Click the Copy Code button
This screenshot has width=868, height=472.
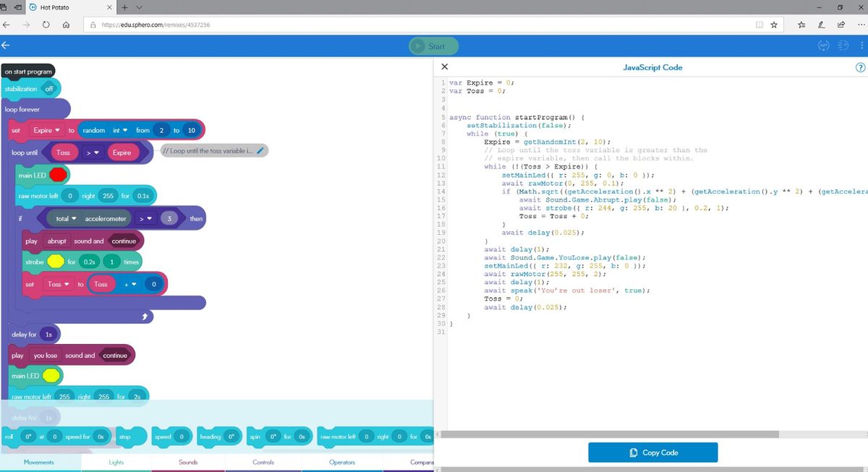point(653,452)
